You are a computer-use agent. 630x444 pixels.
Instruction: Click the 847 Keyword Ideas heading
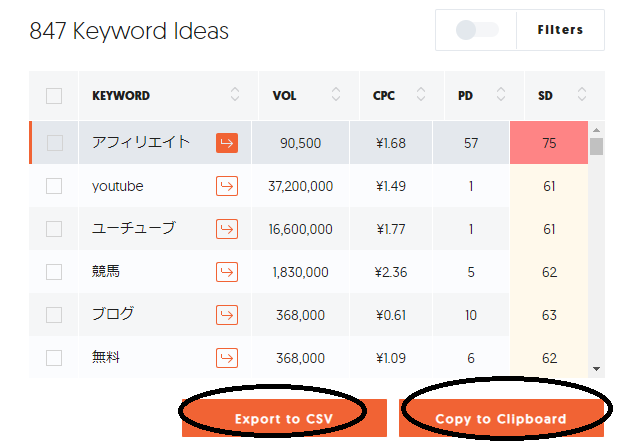pyautogui.click(x=129, y=31)
